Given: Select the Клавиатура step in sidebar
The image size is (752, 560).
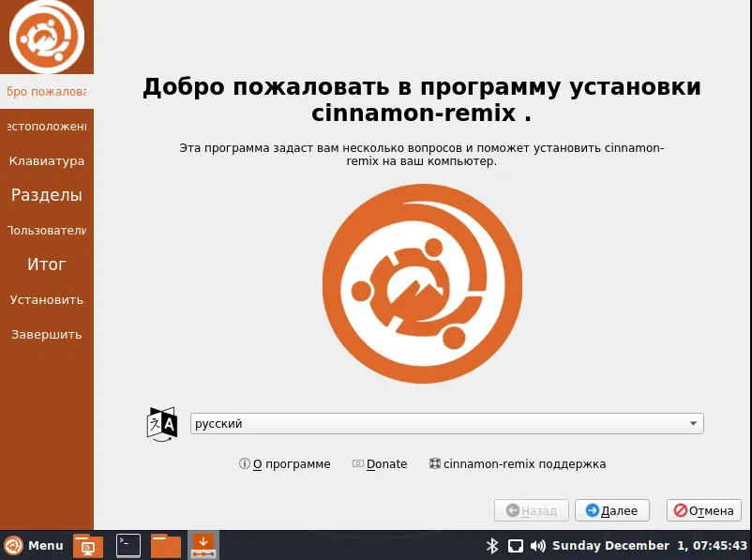Looking at the screenshot, I should 47,161.
